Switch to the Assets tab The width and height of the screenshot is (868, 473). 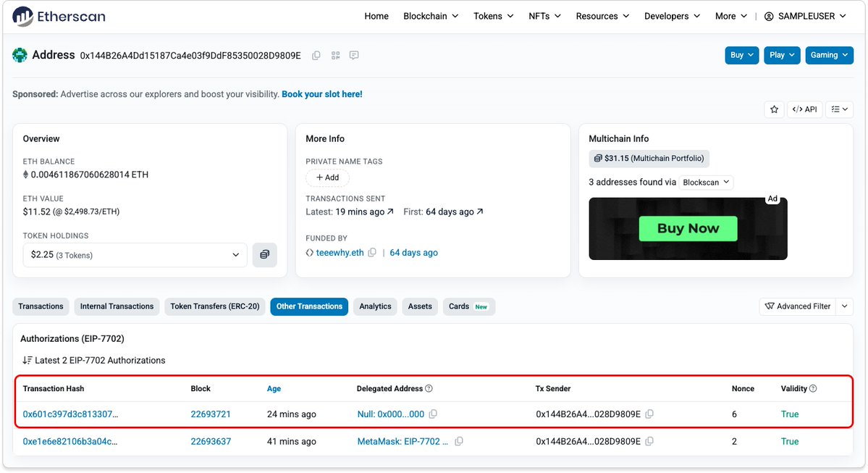click(x=420, y=306)
